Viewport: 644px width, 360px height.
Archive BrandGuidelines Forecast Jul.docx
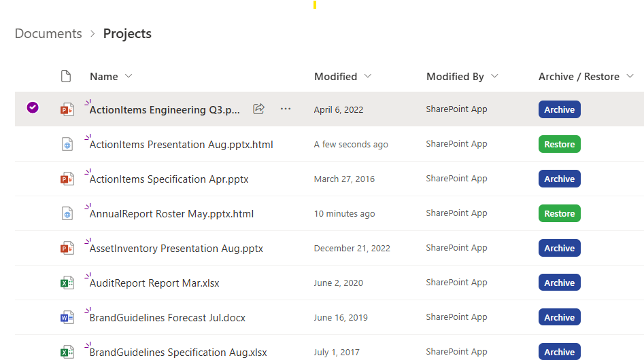click(x=560, y=317)
